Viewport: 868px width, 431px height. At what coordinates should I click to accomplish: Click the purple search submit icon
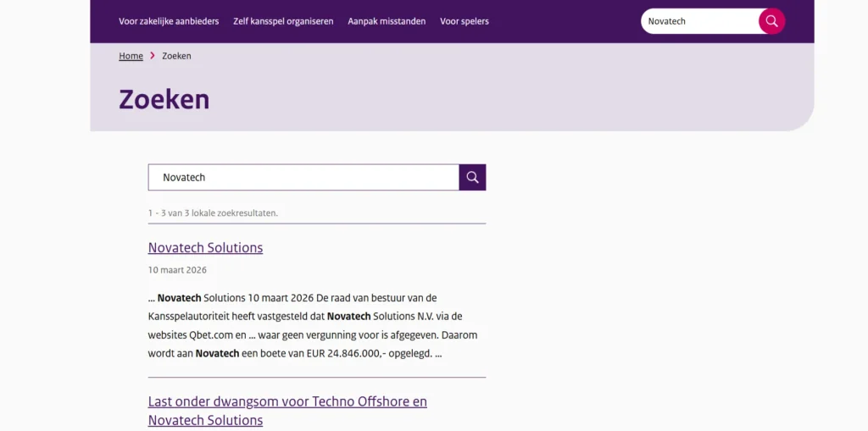[x=472, y=177]
